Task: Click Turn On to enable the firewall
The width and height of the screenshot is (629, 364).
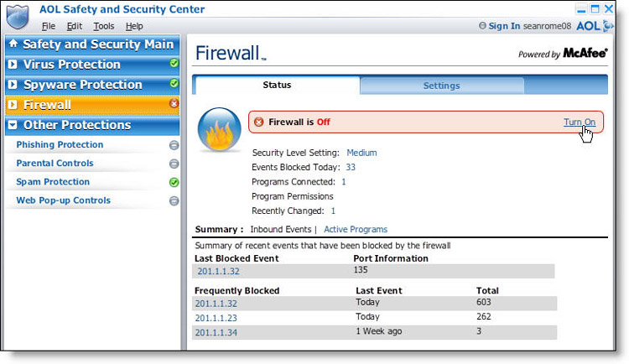Action: coord(580,122)
